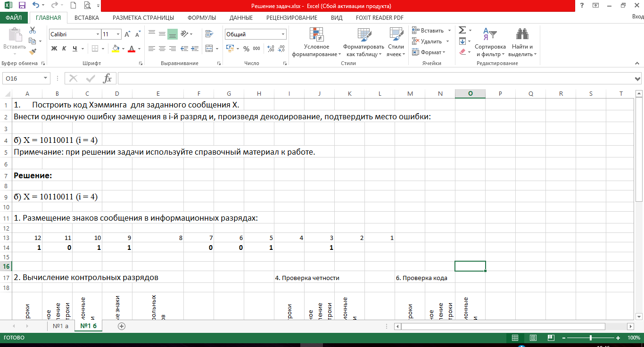Open the font size dropdown
The height and width of the screenshot is (347, 644).
point(118,34)
